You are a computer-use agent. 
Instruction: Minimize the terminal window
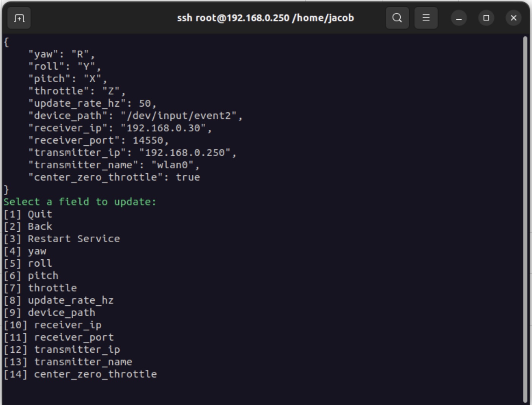459,18
